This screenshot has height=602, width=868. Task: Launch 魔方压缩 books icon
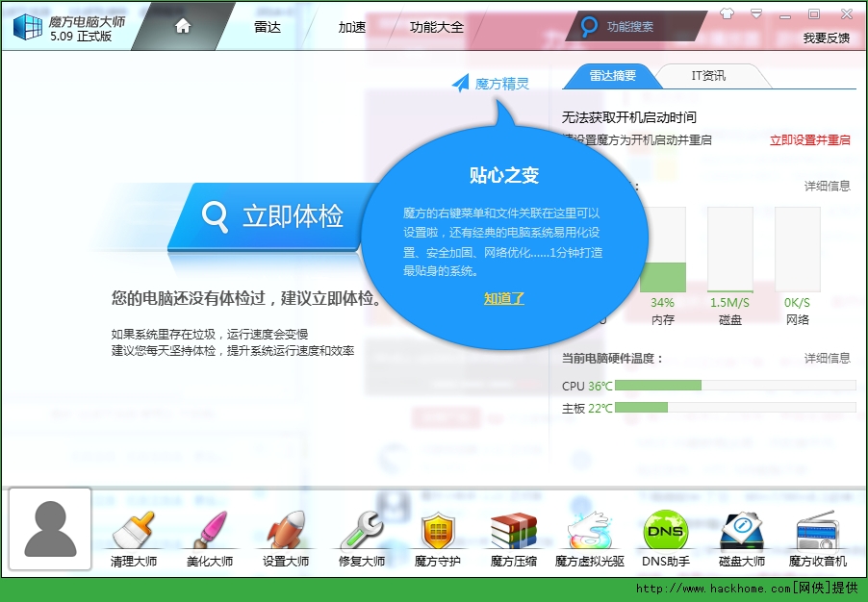click(514, 531)
